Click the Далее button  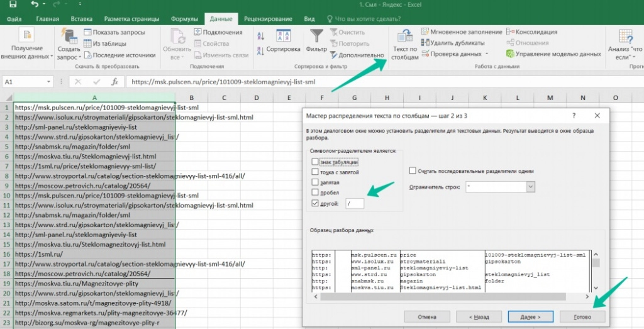tap(531, 316)
